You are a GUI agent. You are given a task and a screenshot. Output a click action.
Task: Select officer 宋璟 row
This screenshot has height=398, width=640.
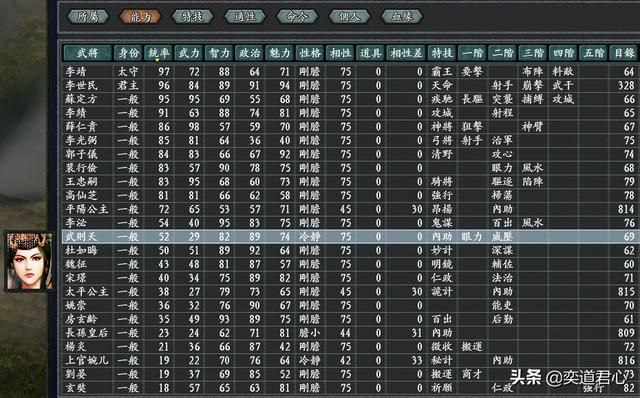coord(351,278)
